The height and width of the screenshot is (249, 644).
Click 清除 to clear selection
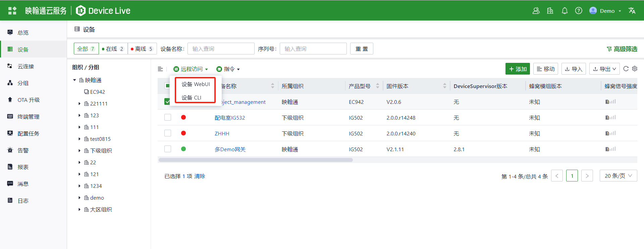coord(200,176)
